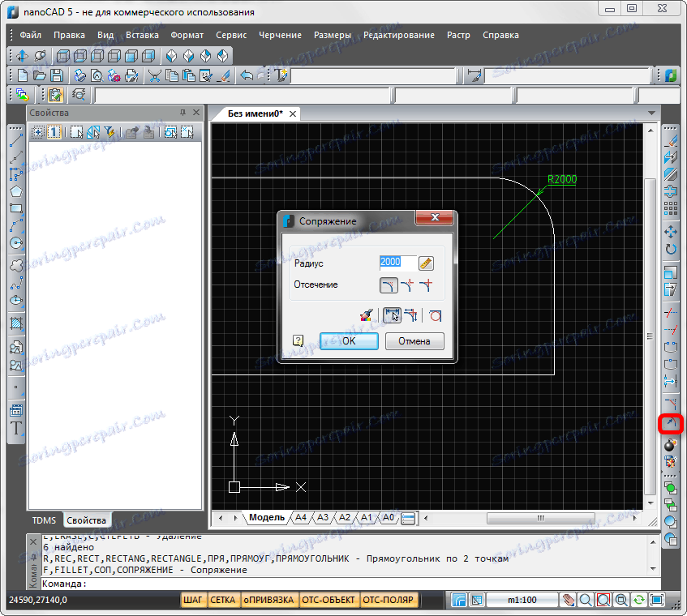Select the Text tool in left toolbar
The width and height of the screenshot is (687, 616).
coord(15,429)
